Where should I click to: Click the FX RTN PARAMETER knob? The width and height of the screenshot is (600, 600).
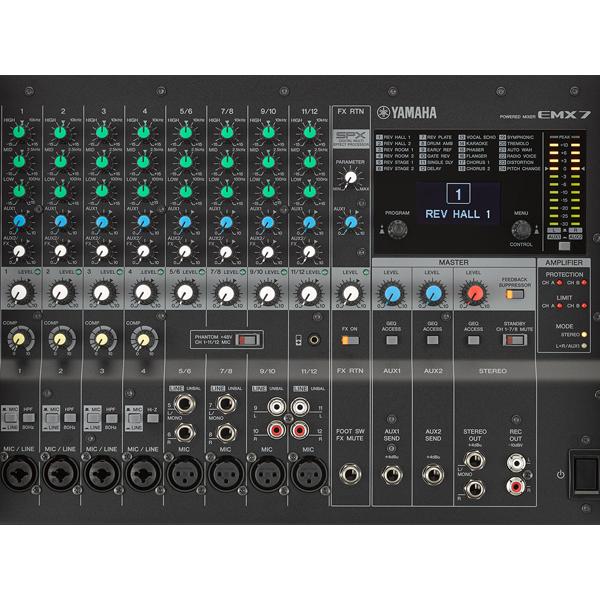pyautogui.click(x=351, y=178)
